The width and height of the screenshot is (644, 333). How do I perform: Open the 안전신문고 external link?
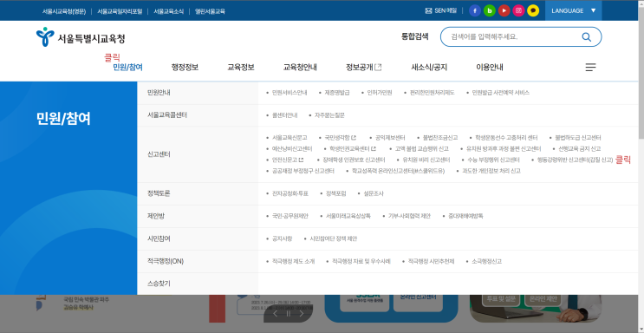[288, 160]
